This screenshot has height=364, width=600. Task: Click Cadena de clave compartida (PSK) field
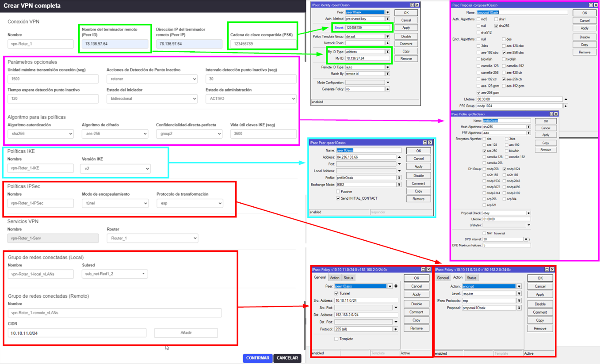263,44
